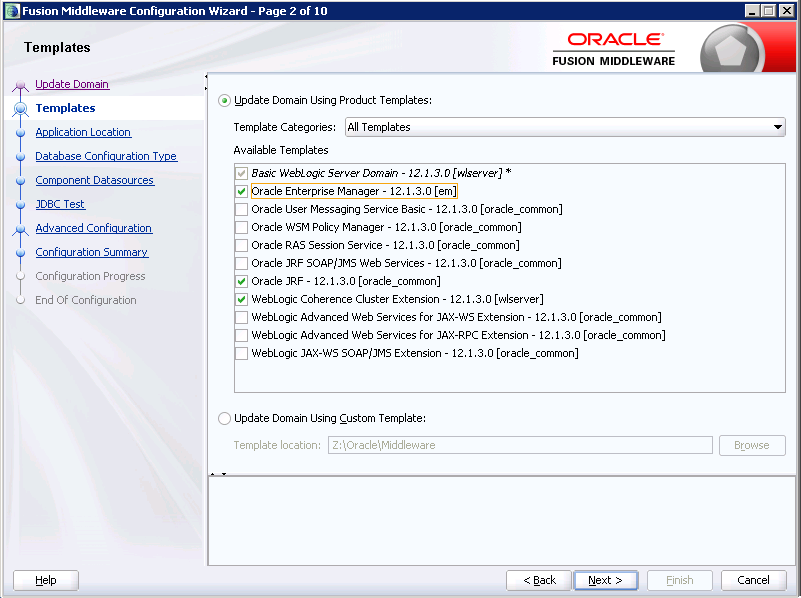
Task: Uncheck Oracle Enterprise Manager template checkbox
Action: coord(242,192)
